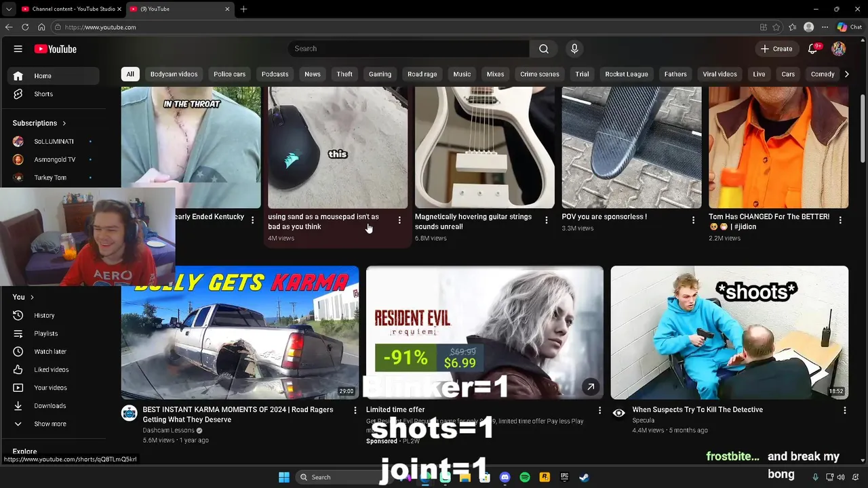Show next filter chips with arrow
The width and height of the screenshot is (868, 488).
click(846, 74)
